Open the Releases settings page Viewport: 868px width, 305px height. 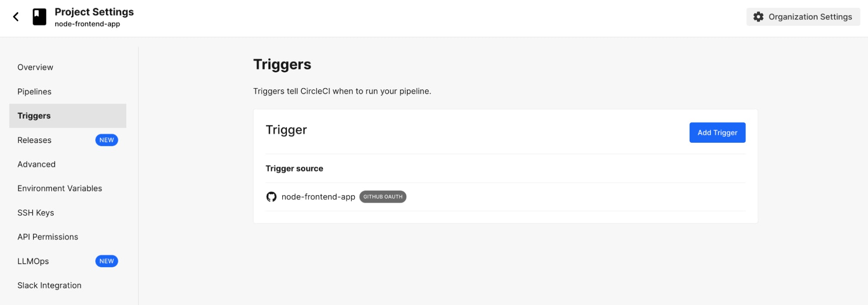34,140
